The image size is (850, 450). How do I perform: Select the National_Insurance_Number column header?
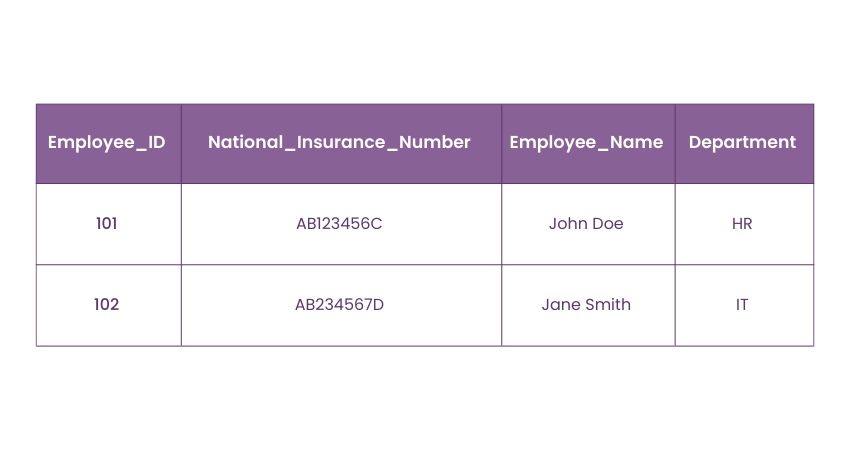tap(339, 142)
